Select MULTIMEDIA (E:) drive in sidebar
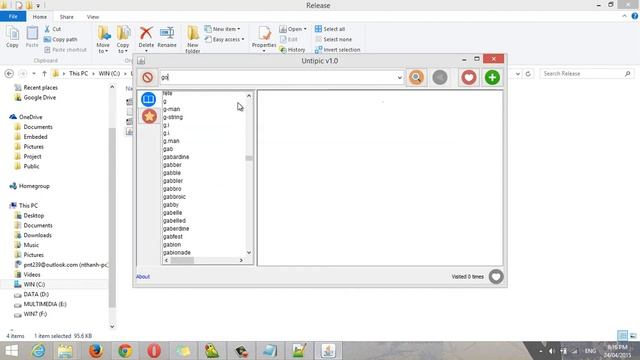 point(45,304)
